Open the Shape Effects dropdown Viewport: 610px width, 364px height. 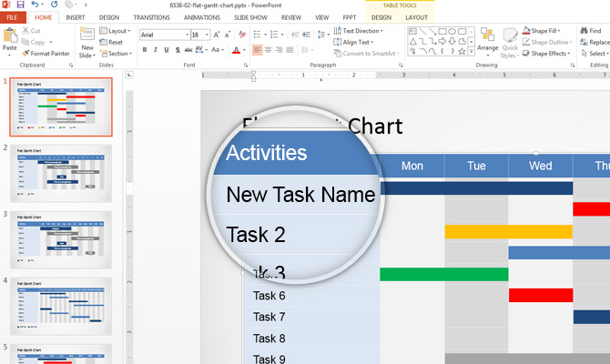pyautogui.click(x=546, y=54)
